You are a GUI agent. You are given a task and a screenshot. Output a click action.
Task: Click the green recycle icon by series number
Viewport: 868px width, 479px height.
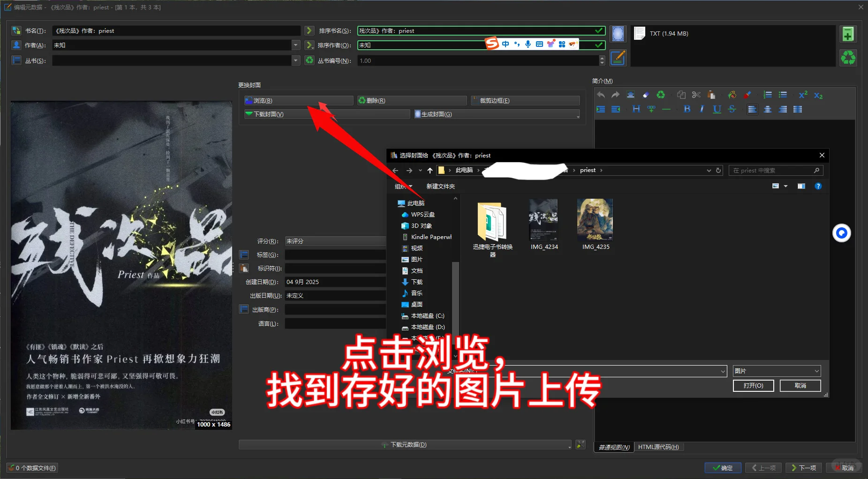click(309, 60)
